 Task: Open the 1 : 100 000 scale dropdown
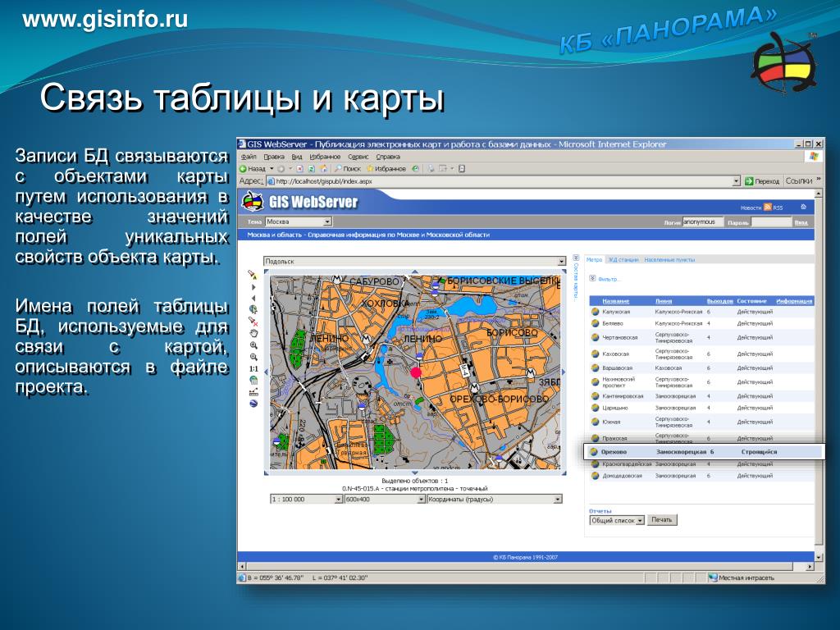(306, 499)
